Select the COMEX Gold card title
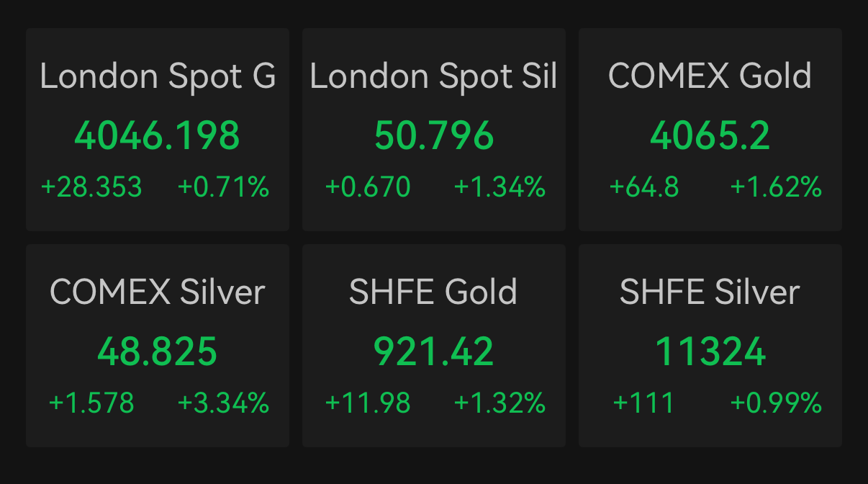 click(x=710, y=76)
